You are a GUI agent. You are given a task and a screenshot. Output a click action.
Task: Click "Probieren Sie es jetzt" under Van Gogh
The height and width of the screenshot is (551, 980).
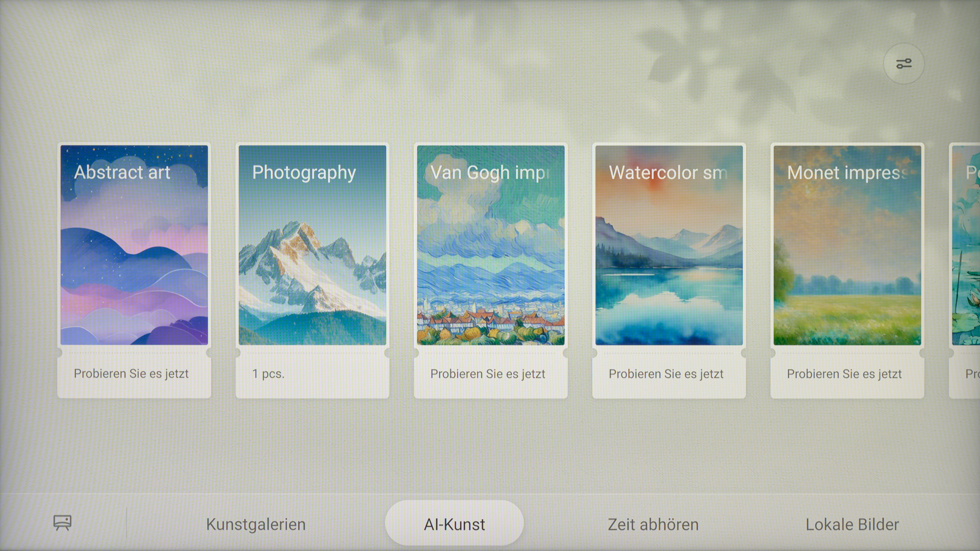(488, 374)
